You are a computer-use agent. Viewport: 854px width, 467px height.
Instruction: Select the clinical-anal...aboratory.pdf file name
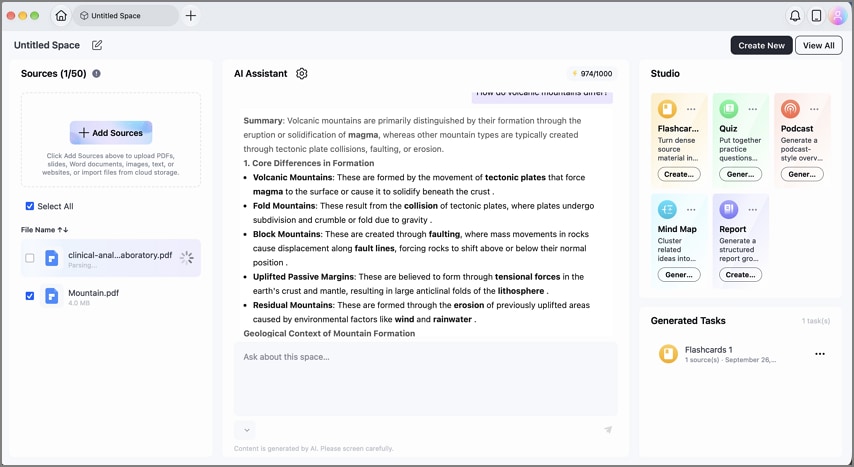pos(120,255)
